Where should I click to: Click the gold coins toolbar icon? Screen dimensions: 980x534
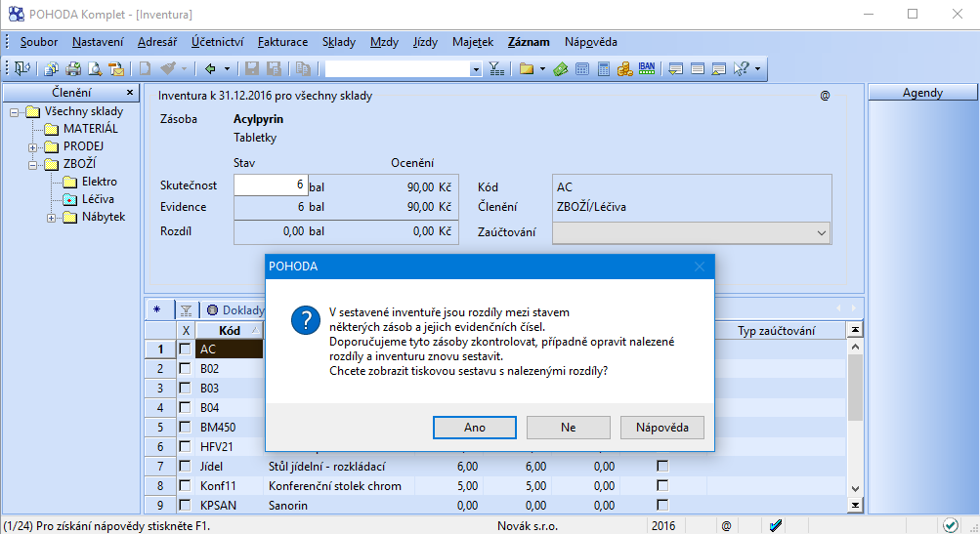pyautogui.click(x=625, y=68)
